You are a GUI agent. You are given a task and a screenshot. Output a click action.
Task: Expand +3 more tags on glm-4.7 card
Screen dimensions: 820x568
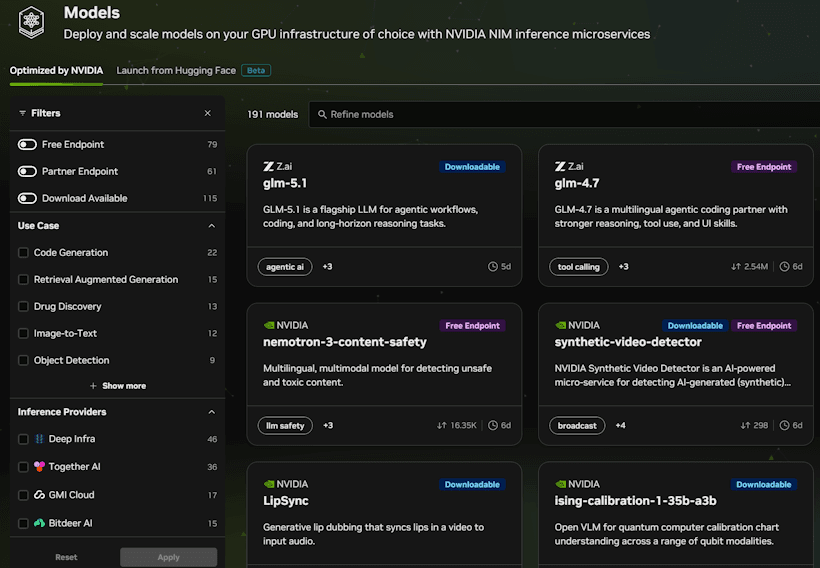(623, 267)
